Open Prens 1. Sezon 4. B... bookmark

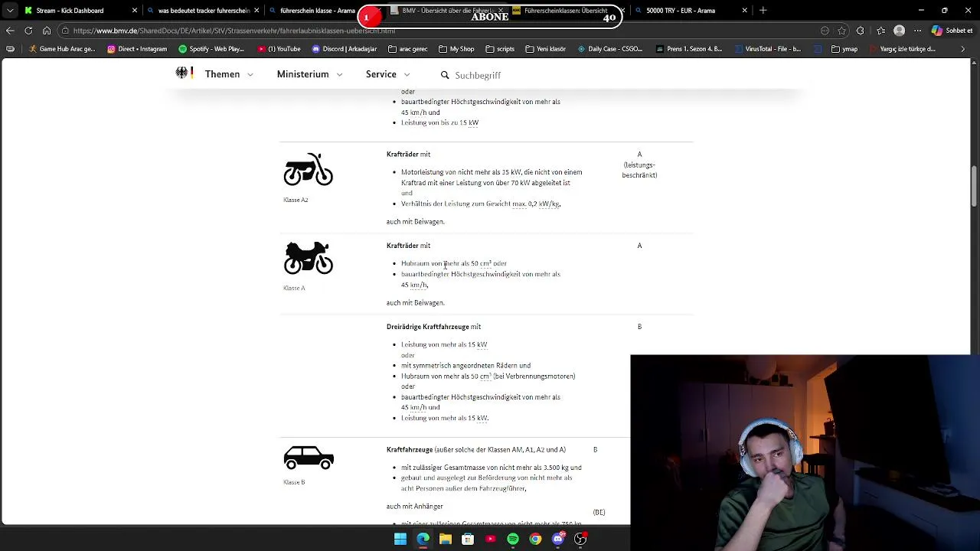pyautogui.click(x=689, y=49)
